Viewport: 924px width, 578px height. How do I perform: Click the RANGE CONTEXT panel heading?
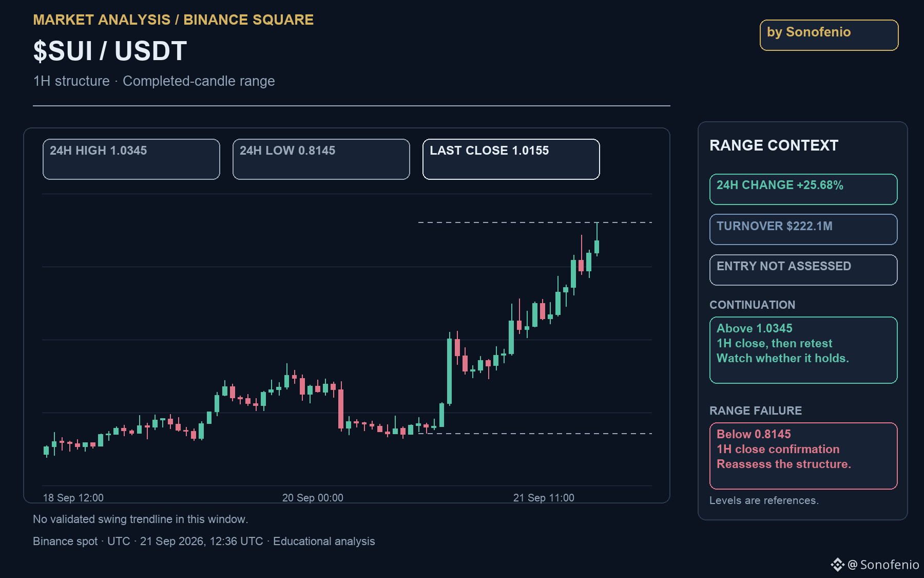[774, 145]
